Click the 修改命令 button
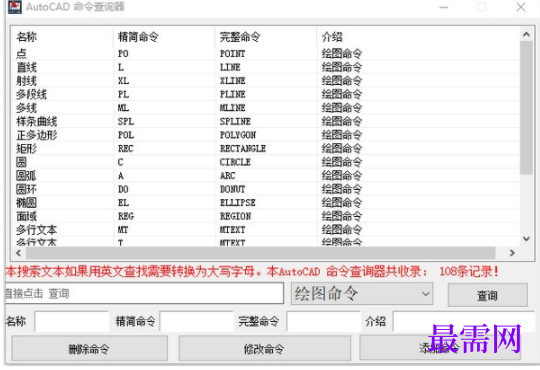The width and height of the screenshot is (540, 370). pyautogui.click(x=264, y=349)
